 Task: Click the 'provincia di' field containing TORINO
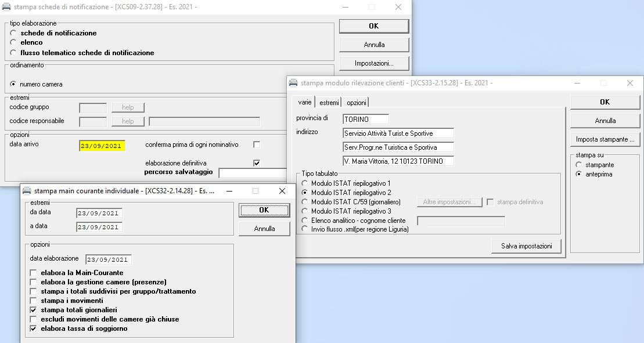tap(365, 119)
